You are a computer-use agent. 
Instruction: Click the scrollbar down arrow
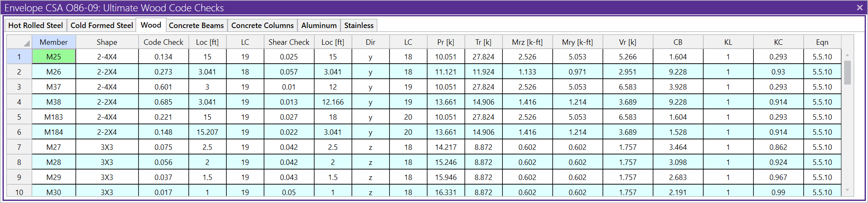click(x=847, y=190)
